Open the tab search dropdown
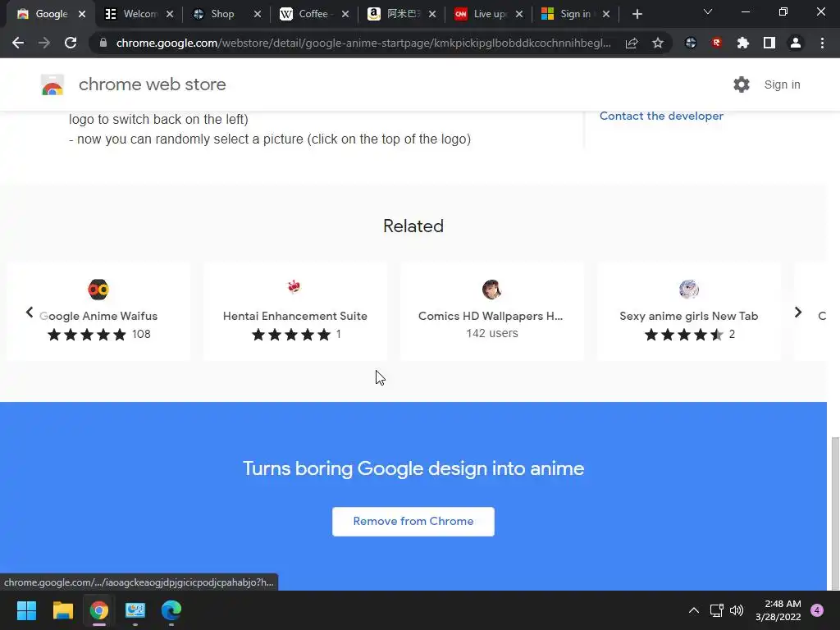This screenshot has height=630, width=840. point(708,11)
